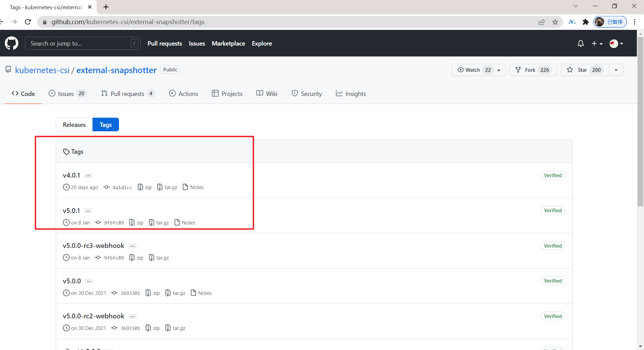Open the user avatar menu

pos(616,44)
